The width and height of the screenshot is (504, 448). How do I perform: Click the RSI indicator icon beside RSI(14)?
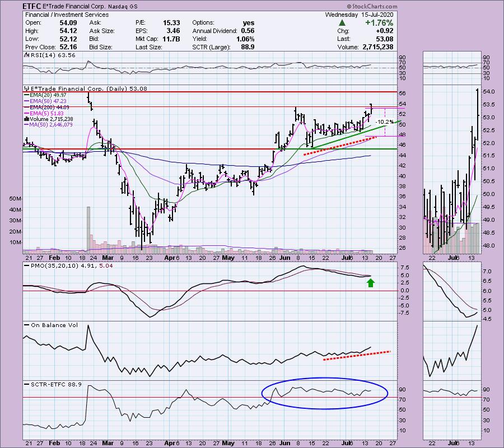pyautogui.click(x=26, y=55)
